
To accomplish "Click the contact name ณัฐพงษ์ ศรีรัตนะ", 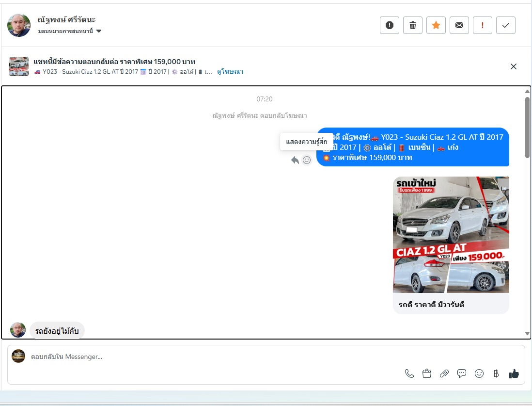I will click(66, 19).
